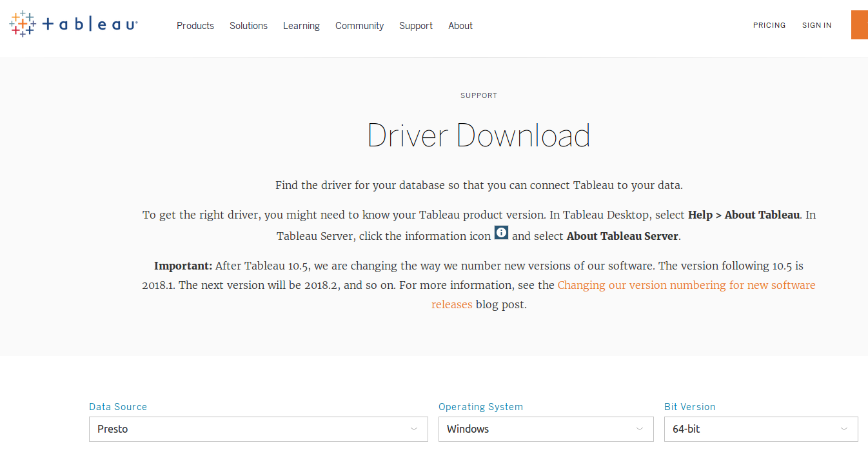Click the Driver Download heading

pos(478,135)
